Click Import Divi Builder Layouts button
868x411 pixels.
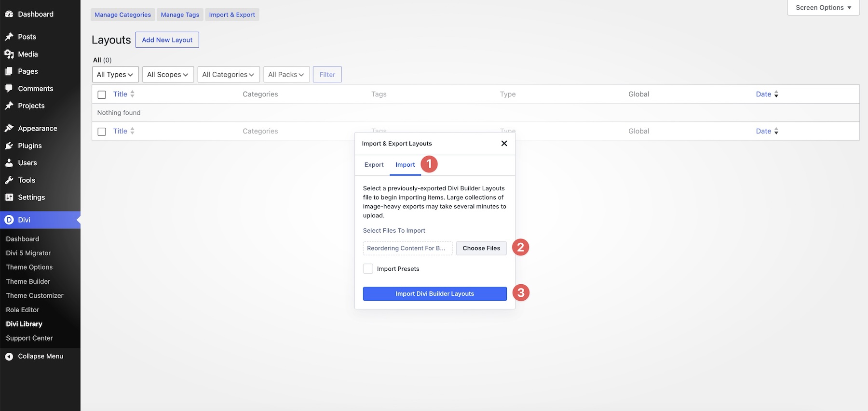coord(435,294)
